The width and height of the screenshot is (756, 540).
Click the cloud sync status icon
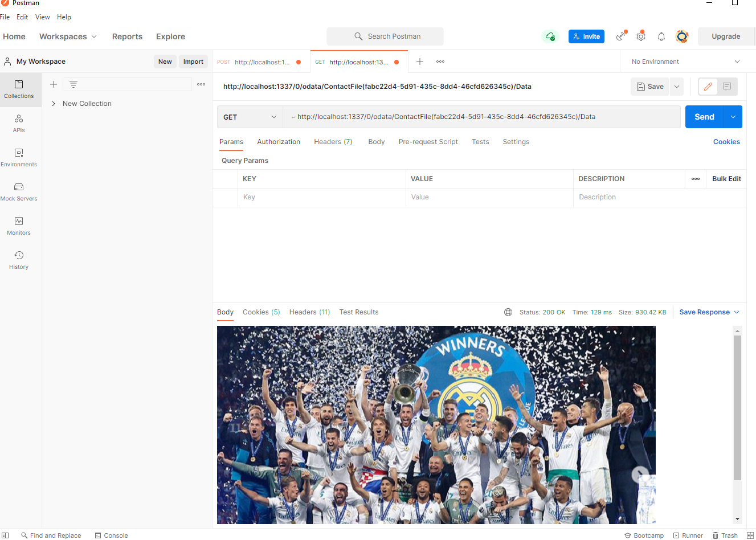click(x=550, y=36)
